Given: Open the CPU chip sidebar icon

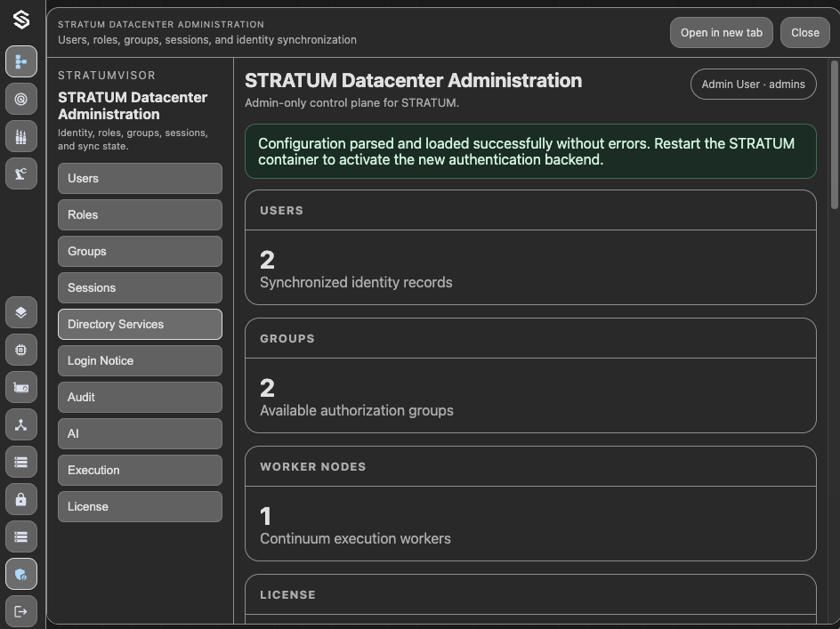Looking at the screenshot, I should (x=21, y=350).
